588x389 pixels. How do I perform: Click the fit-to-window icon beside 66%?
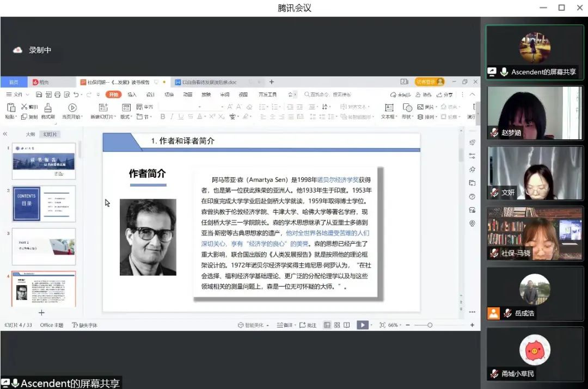point(382,325)
